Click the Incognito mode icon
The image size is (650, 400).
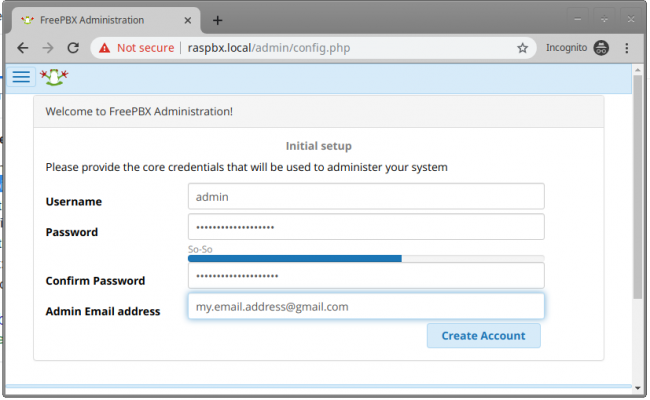601,48
